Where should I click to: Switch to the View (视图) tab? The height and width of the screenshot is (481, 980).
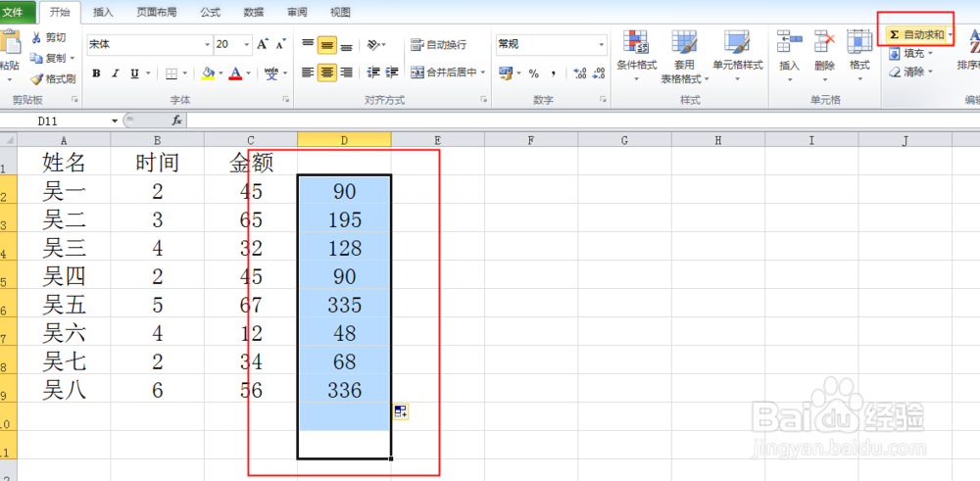[340, 12]
